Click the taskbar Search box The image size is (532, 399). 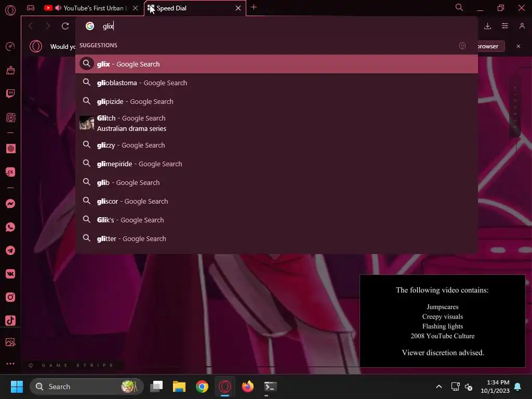coord(87,387)
